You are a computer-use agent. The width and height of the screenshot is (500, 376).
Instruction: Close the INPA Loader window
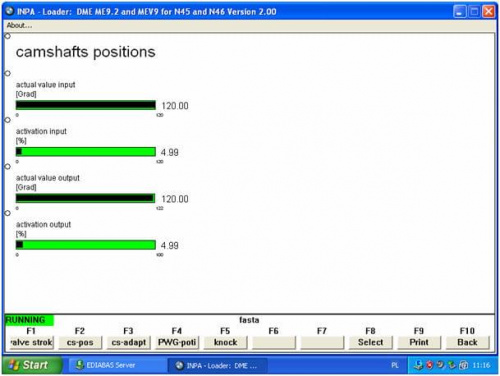coord(489,12)
